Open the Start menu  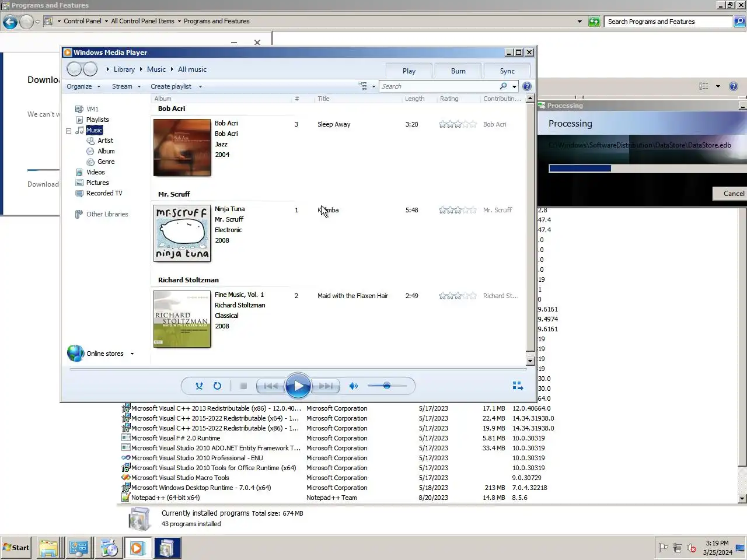pyautogui.click(x=16, y=548)
